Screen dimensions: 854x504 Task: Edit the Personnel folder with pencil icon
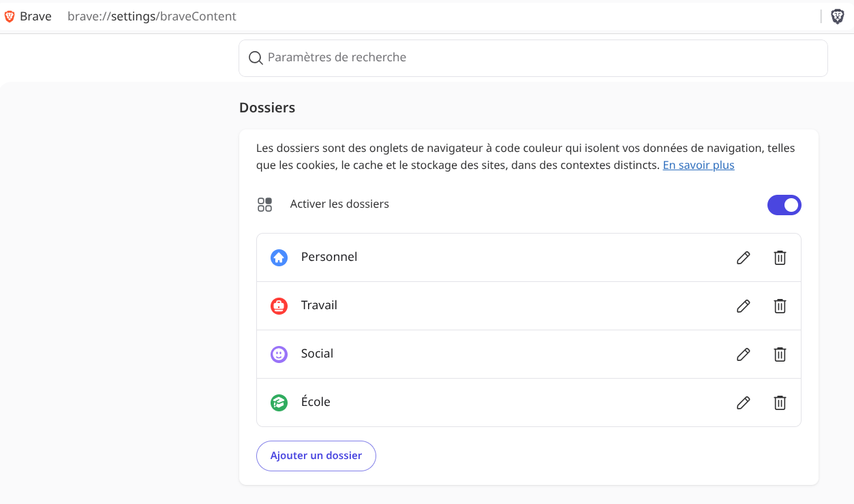coord(744,257)
